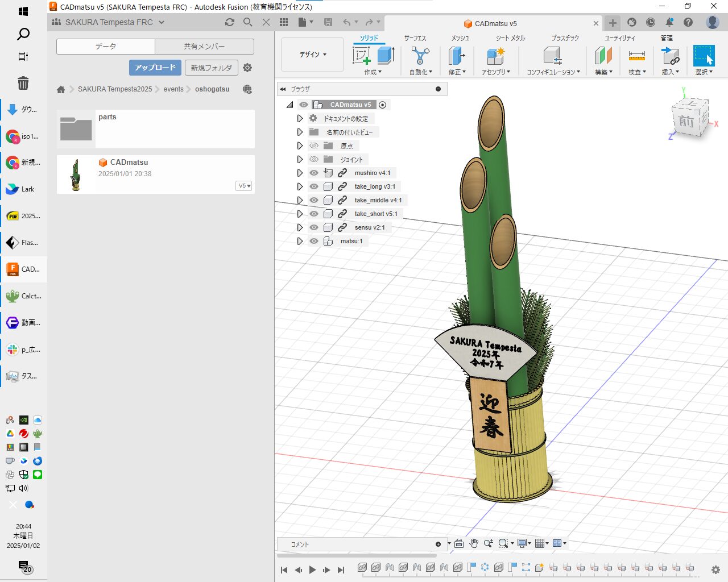Screen dimensions: 728x582
Task: Click the blue Upload button
Action: (x=155, y=68)
